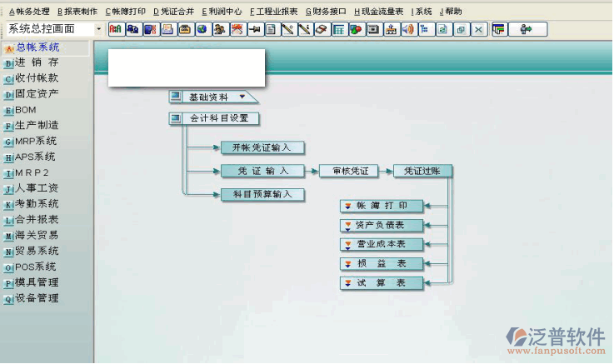
Task: Open the 帐务处理 menu
Action: pyautogui.click(x=29, y=12)
